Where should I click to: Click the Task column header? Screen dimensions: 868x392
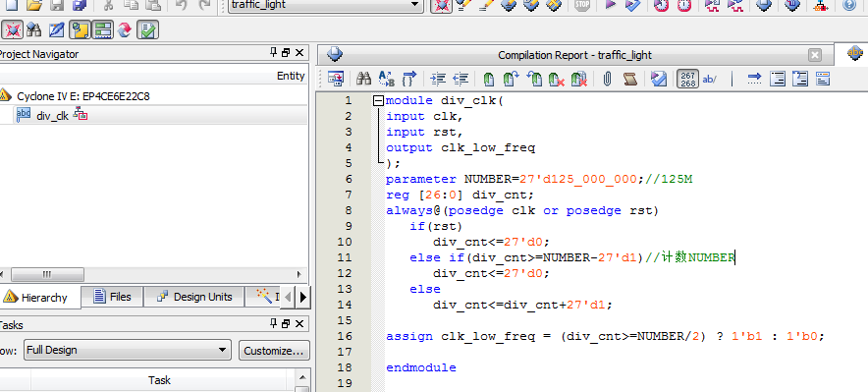pos(159,380)
